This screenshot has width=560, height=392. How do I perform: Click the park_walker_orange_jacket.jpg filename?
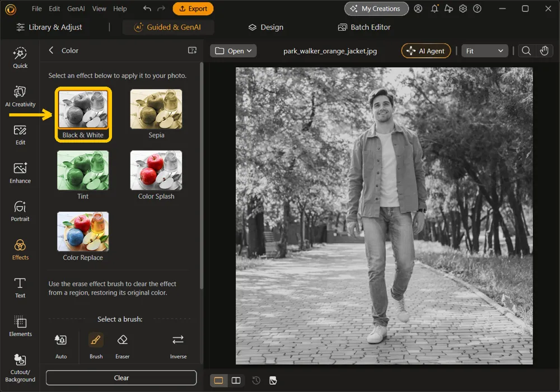coord(330,51)
